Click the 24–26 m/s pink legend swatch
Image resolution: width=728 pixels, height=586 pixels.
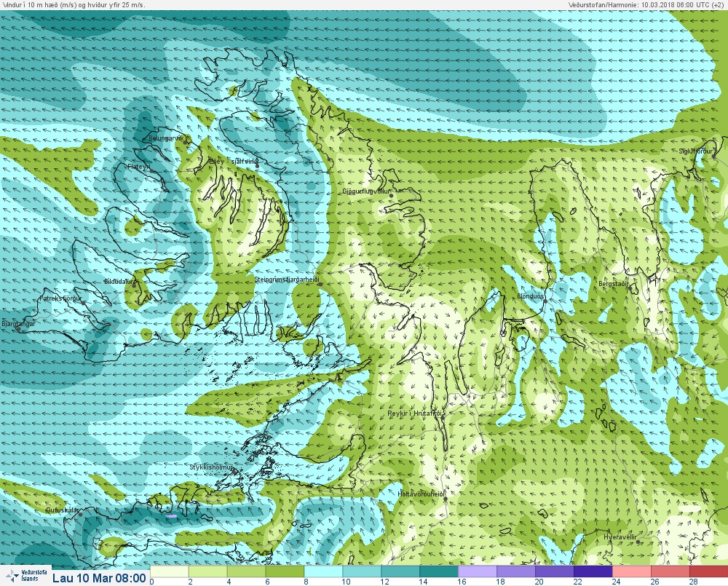(x=631, y=571)
